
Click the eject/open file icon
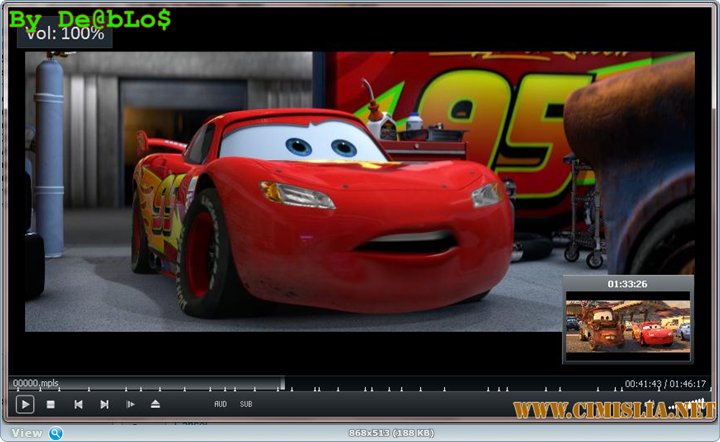[156, 404]
